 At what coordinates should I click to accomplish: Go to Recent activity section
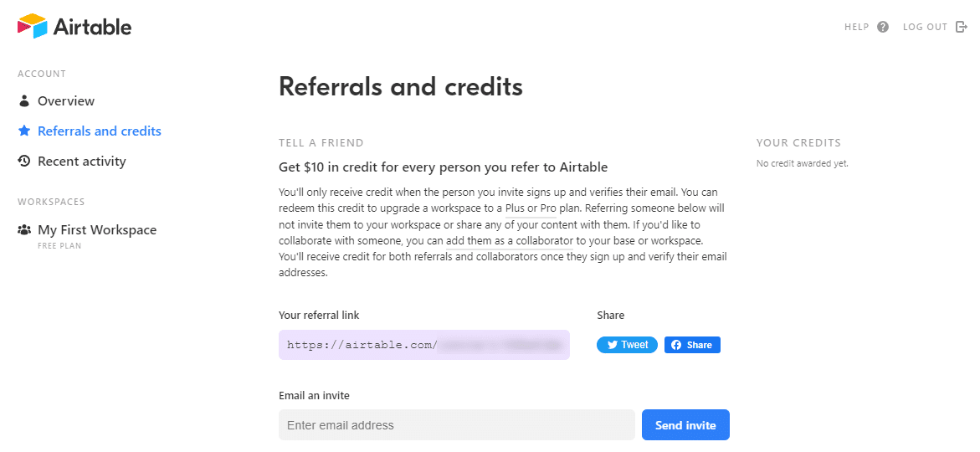[x=82, y=162]
